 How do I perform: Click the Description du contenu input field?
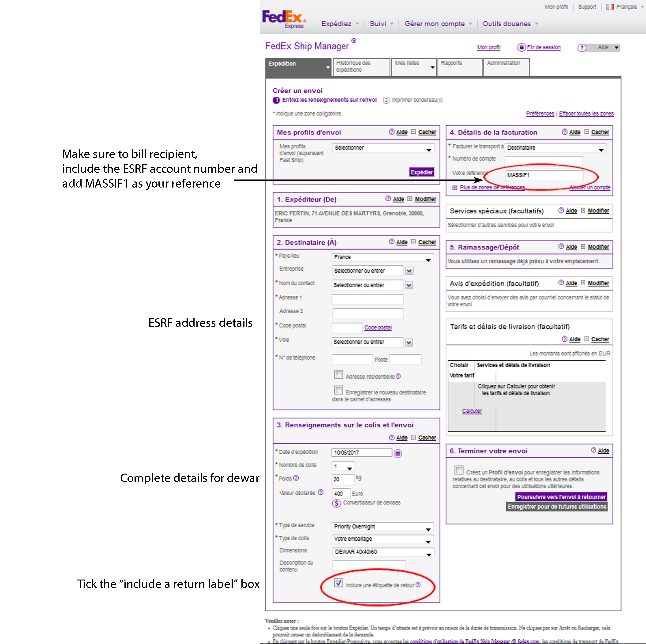point(369,565)
